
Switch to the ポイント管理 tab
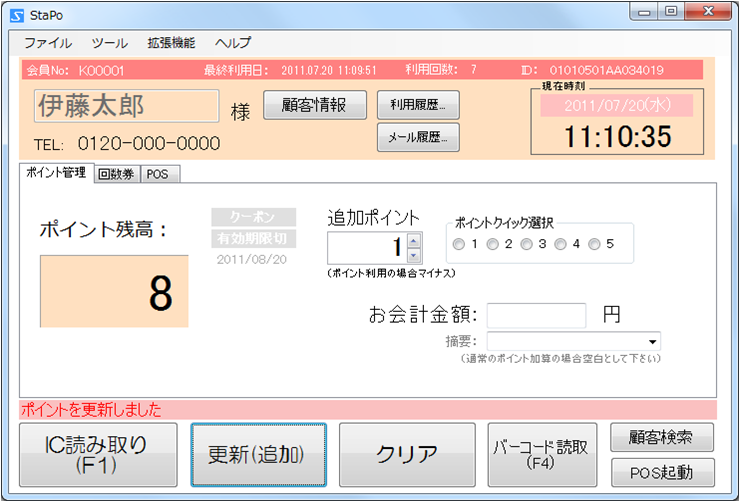point(56,173)
